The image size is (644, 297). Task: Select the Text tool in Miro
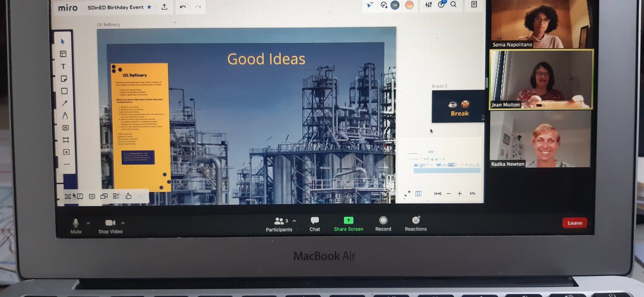63,66
